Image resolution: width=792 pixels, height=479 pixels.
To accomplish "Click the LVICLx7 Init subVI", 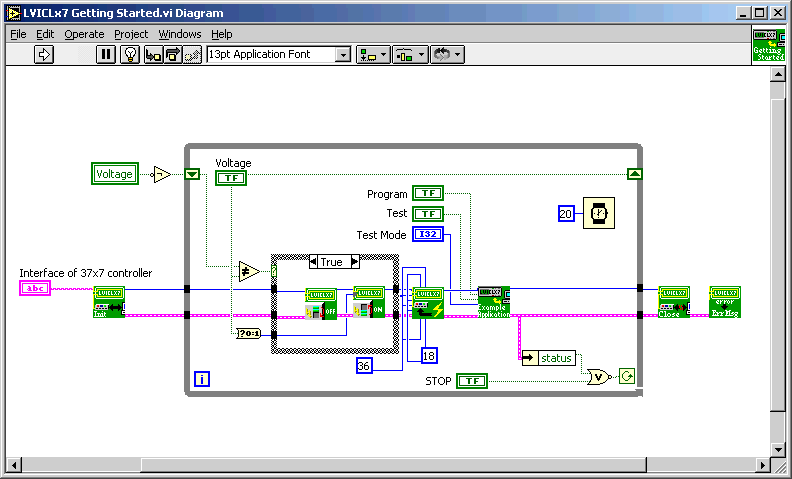I will (109, 302).
